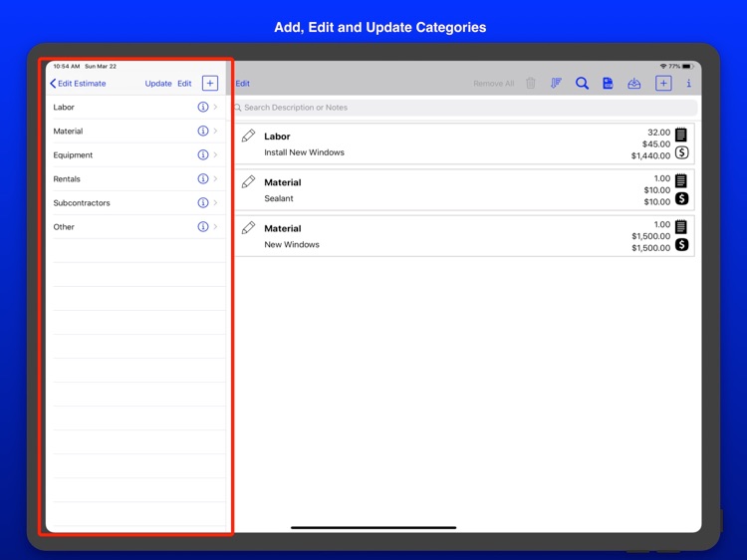Click the 32.00 quantity value
The width and height of the screenshot is (747, 560).
pyautogui.click(x=659, y=132)
